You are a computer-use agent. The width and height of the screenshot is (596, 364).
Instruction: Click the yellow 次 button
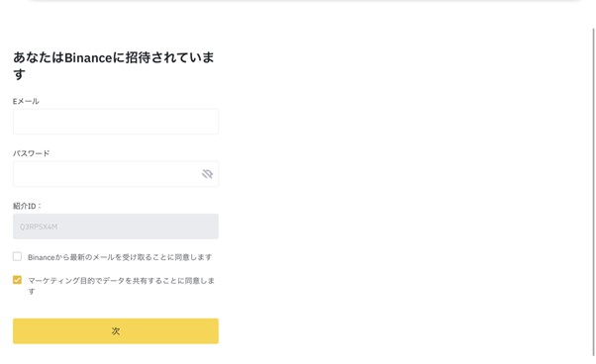point(116,331)
